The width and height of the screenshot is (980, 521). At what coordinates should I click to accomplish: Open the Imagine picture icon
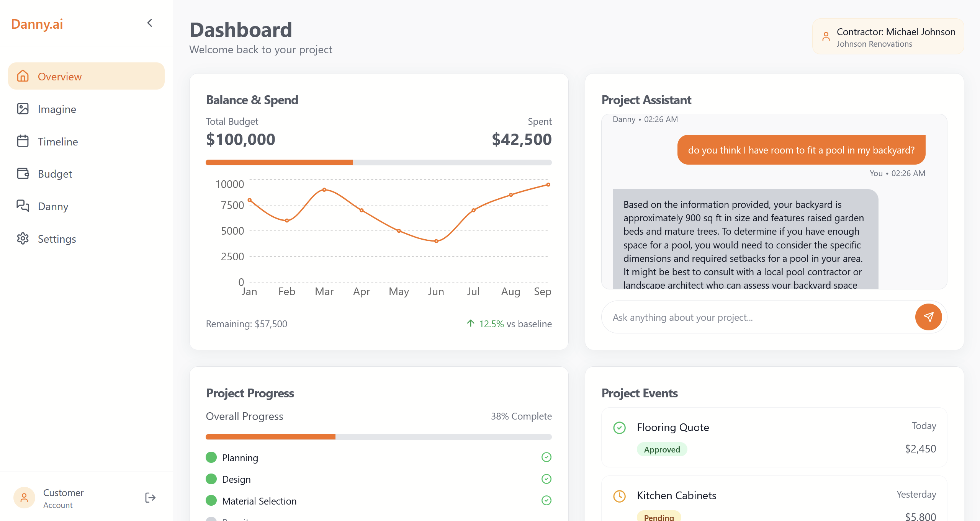[23, 109]
